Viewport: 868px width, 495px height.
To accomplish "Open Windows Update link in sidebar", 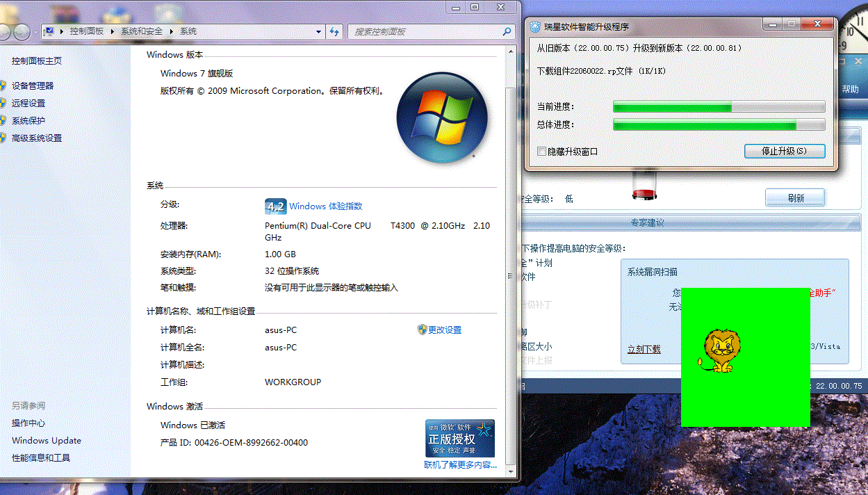I will (47, 441).
